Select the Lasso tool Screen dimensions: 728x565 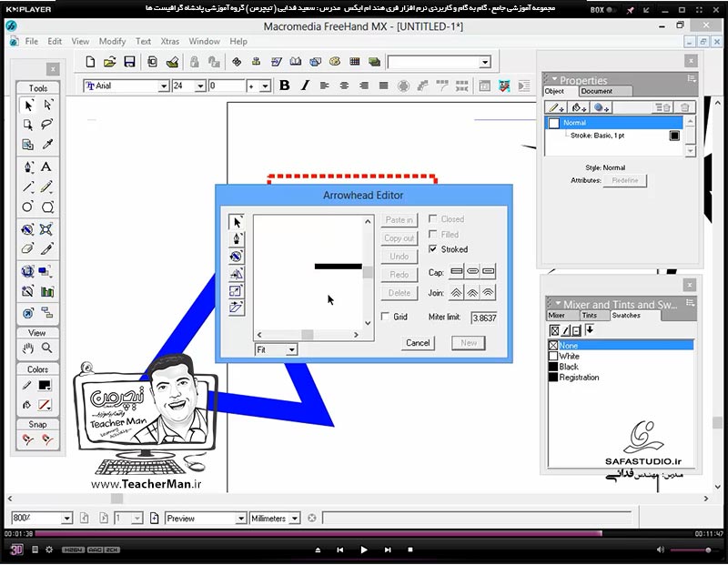coord(47,125)
